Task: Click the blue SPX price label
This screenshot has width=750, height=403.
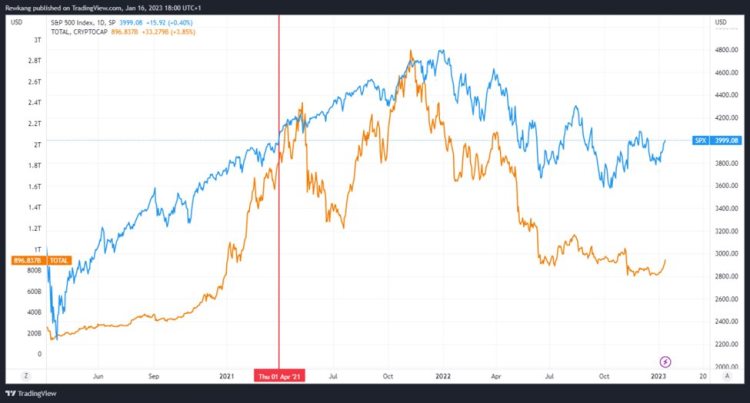Action: click(x=701, y=141)
